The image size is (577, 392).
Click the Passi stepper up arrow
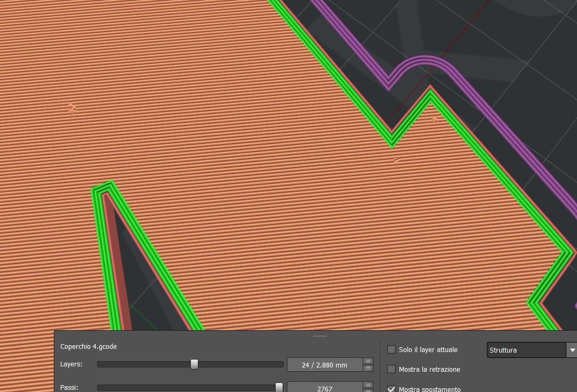coord(367,385)
